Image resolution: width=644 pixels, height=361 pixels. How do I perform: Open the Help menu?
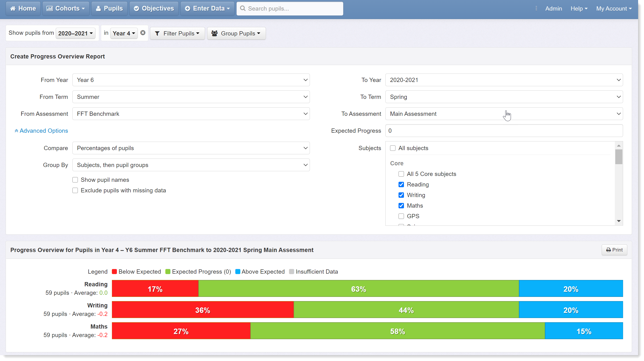coord(579,8)
